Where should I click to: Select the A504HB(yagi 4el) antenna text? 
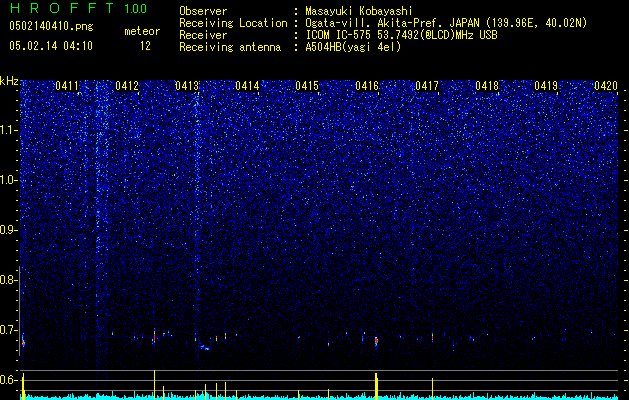click(353, 47)
